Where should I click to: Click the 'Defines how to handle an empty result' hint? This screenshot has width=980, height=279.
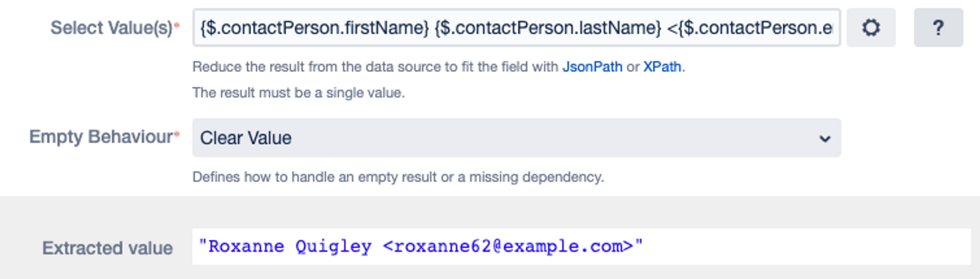[398, 177]
